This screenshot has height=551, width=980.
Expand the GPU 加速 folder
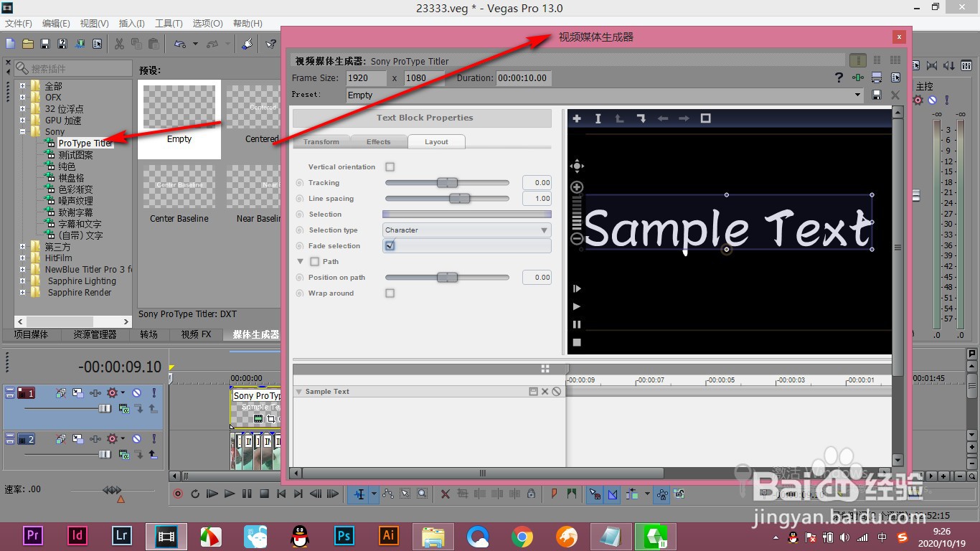tap(22, 121)
